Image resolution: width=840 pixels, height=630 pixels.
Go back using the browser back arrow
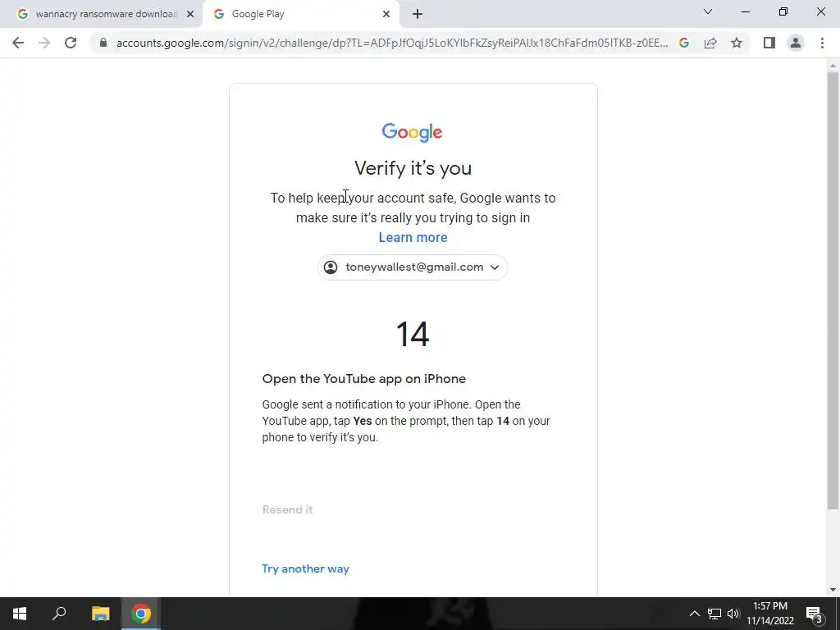(x=18, y=43)
